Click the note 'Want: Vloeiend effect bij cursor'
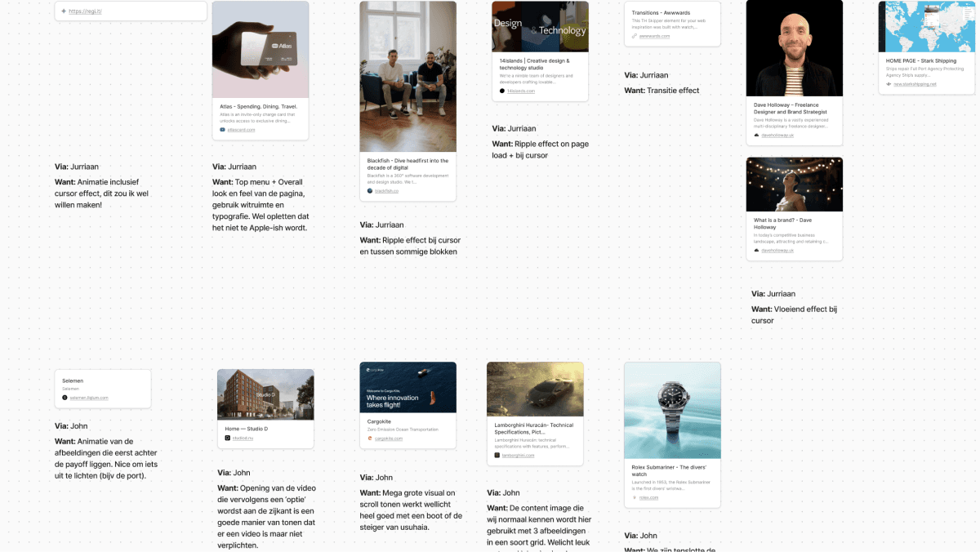The image size is (980, 552). (794, 314)
